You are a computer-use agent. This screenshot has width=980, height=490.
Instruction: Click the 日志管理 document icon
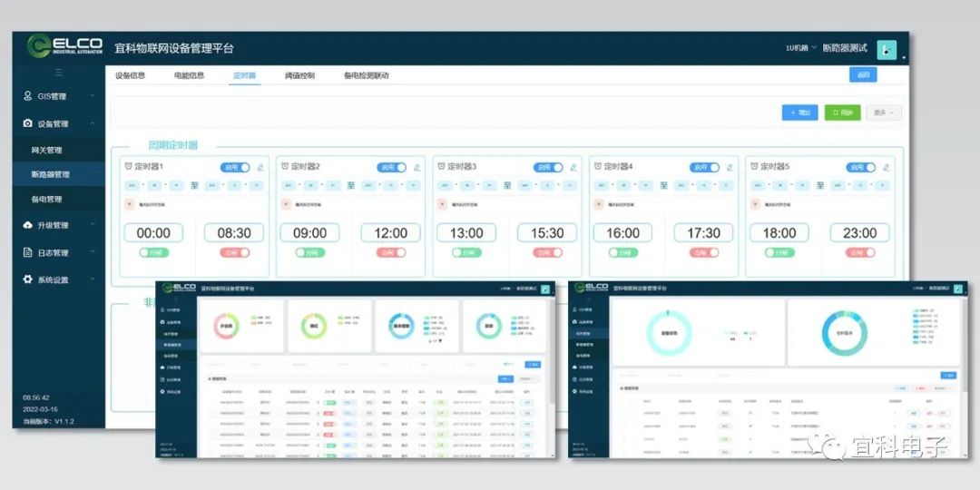(x=27, y=252)
